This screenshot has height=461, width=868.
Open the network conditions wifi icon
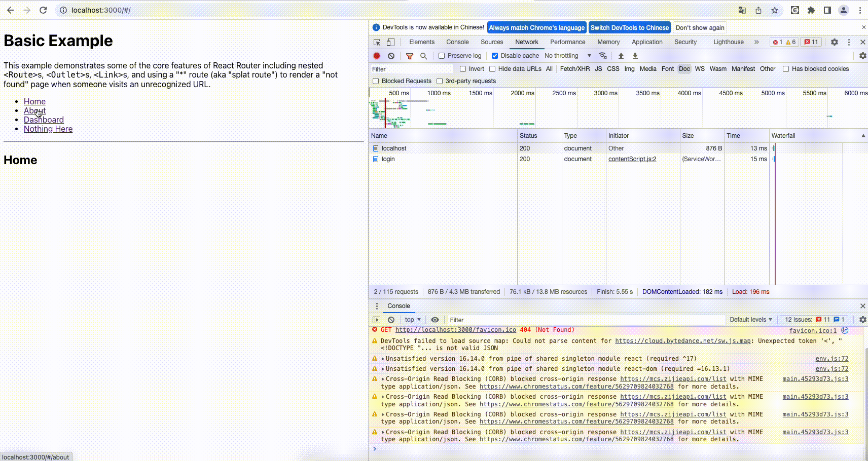603,56
